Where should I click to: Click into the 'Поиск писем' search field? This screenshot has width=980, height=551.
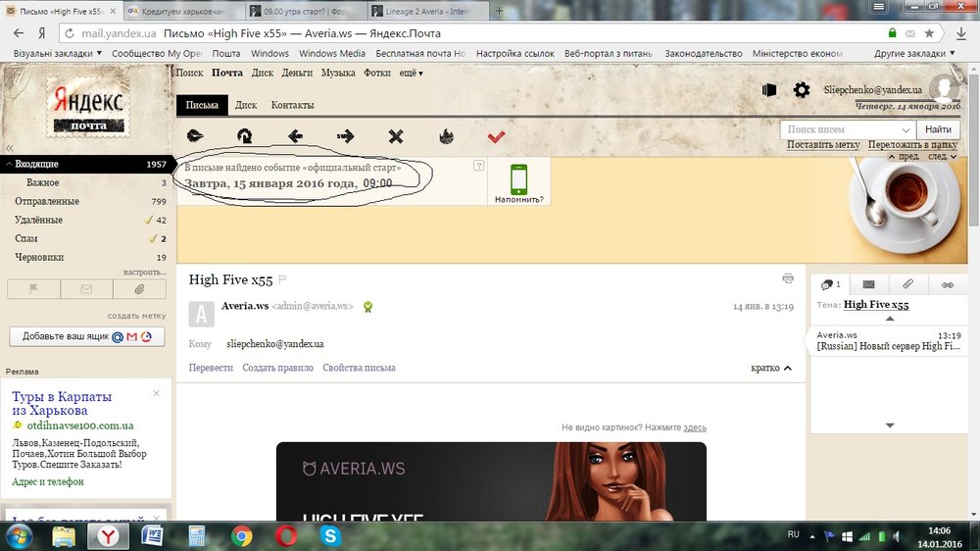841,129
